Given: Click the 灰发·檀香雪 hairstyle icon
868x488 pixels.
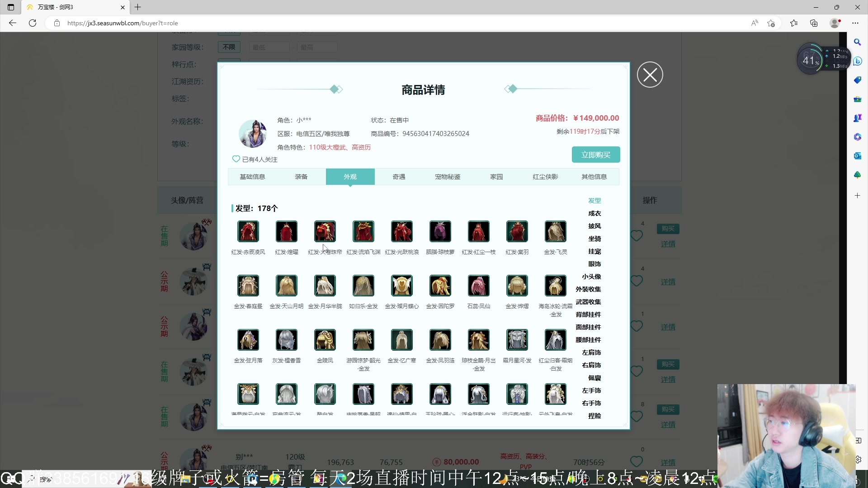Looking at the screenshot, I should (x=286, y=340).
